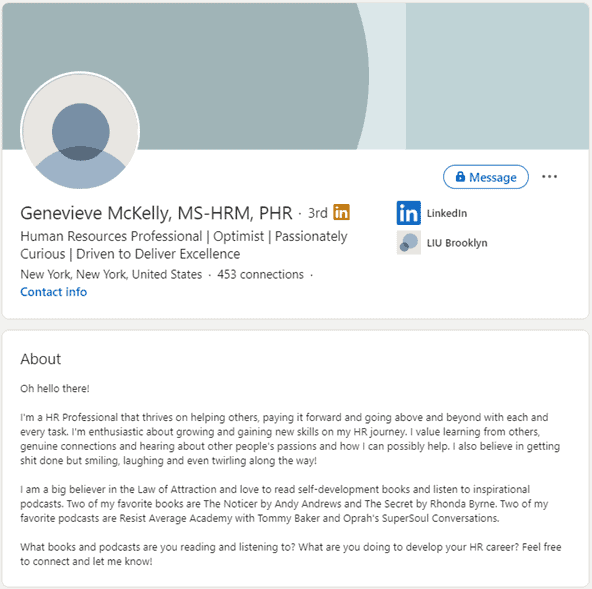The height and width of the screenshot is (589, 592).
Task: Click the gold LinkedIn Premium badge
Action: 341,212
